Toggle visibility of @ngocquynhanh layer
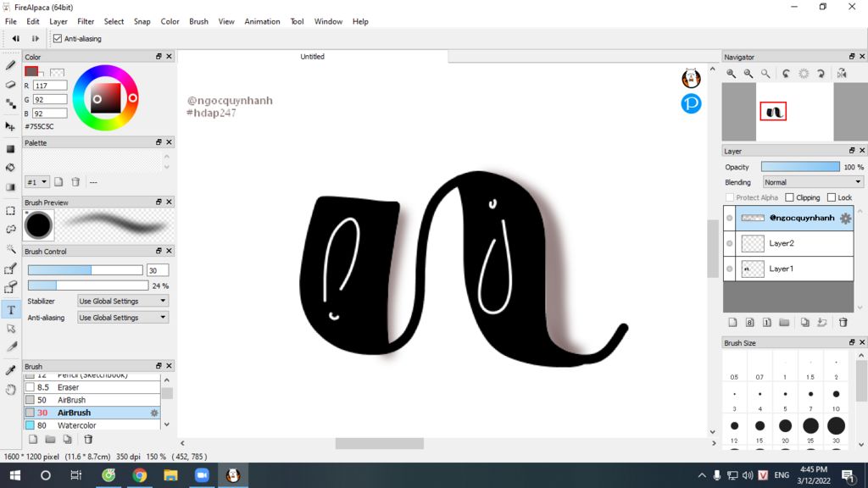Viewport: 868px width, 488px height. pos(730,218)
